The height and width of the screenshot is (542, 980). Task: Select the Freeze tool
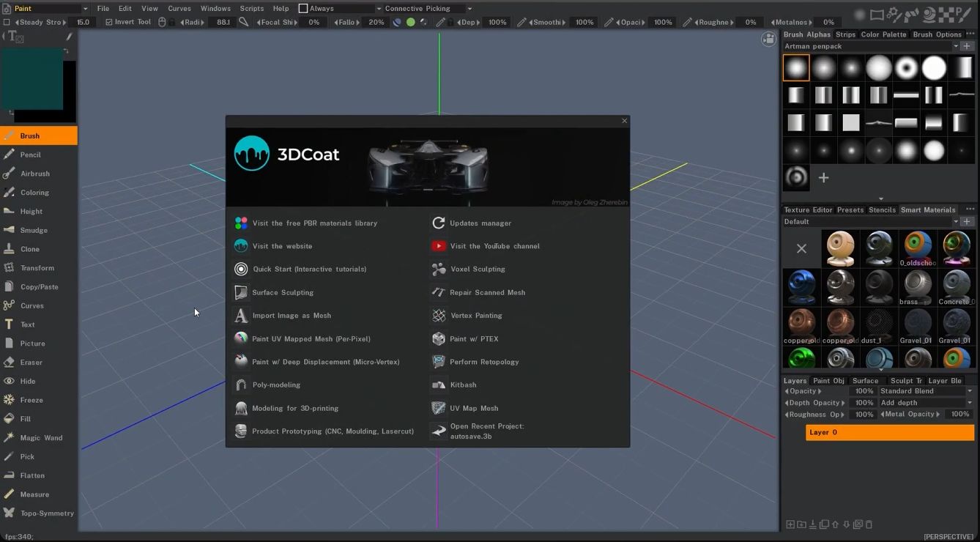tap(38, 400)
